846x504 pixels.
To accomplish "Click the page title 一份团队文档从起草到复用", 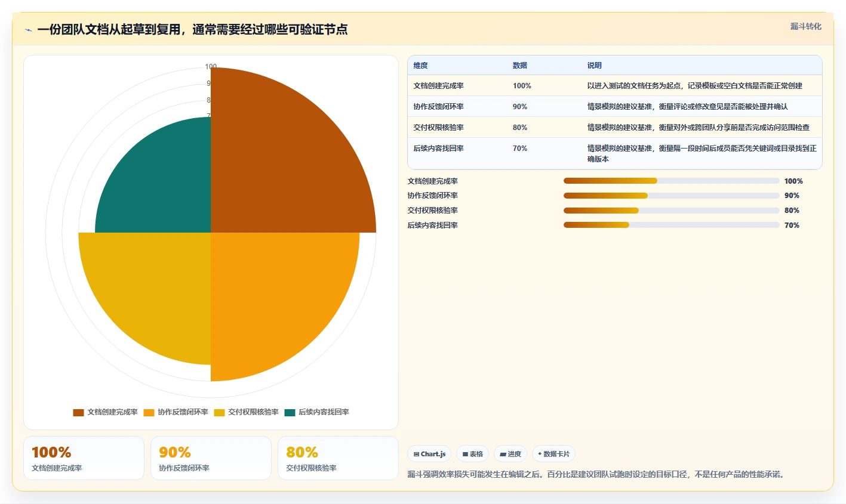I will [192, 30].
